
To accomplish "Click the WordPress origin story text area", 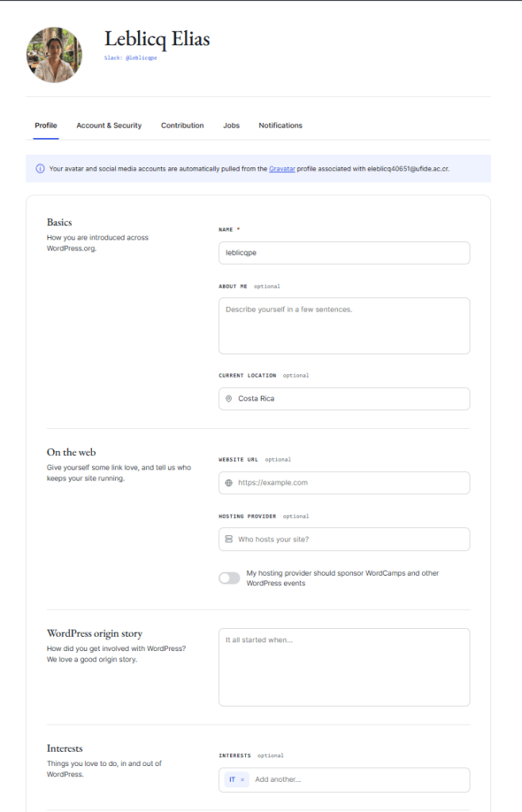I will (x=344, y=667).
